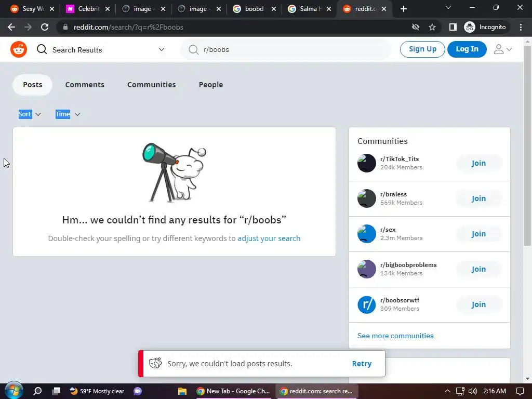Click the site lock icon in address bar
Image resolution: width=532 pixels, height=399 pixels.
[65, 27]
